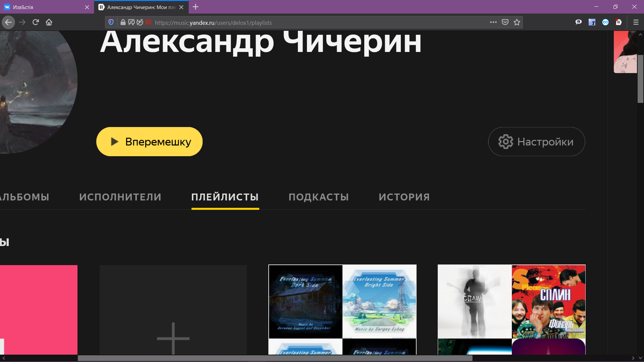The width and height of the screenshot is (644, 362).
Task: Open the Подкасты tab
Action: [x=319, y=197]
